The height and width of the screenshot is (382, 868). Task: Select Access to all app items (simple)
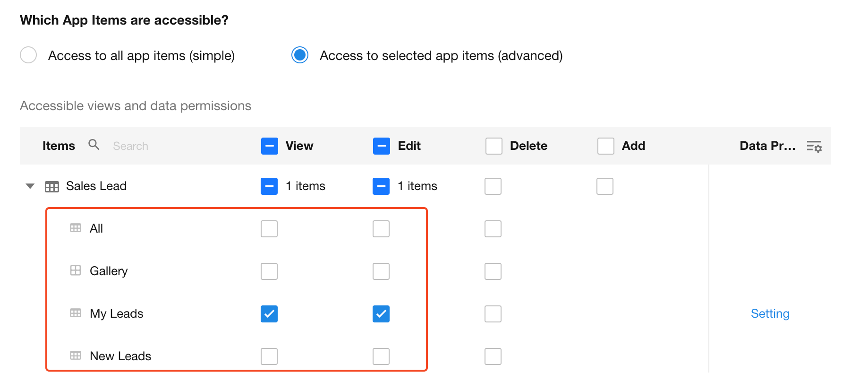click(28, 55)
